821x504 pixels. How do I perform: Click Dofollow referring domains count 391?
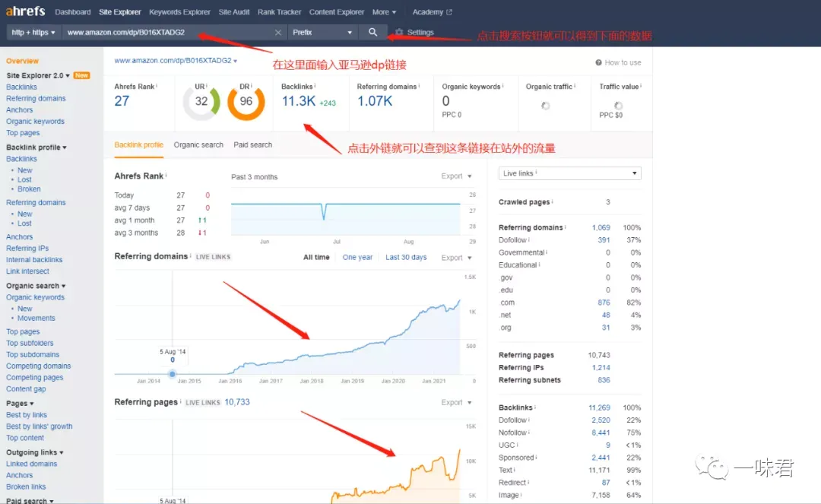[x=604, y=240]
